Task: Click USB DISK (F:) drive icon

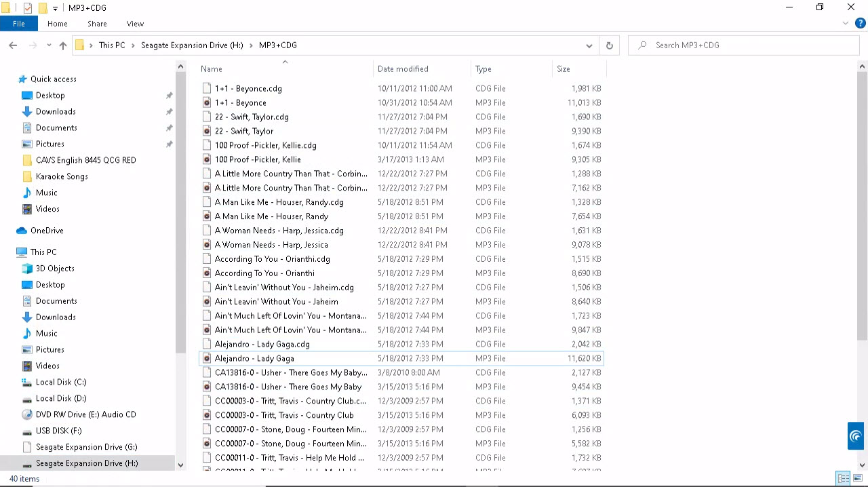Action: [27, 431]
